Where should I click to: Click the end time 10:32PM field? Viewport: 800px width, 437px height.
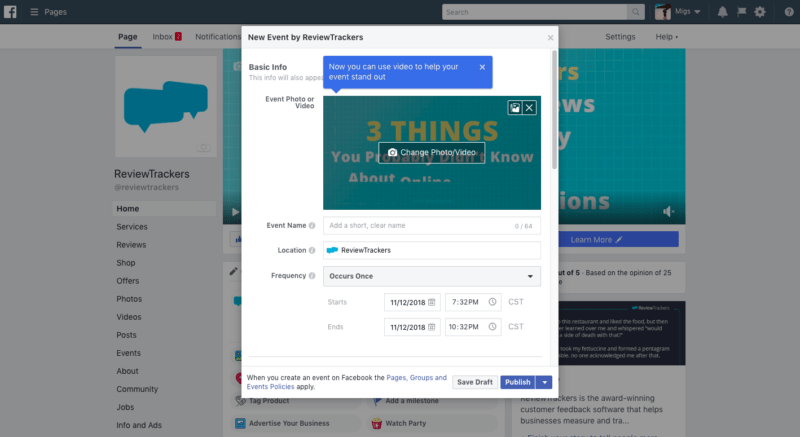click(x=473, y=327)
